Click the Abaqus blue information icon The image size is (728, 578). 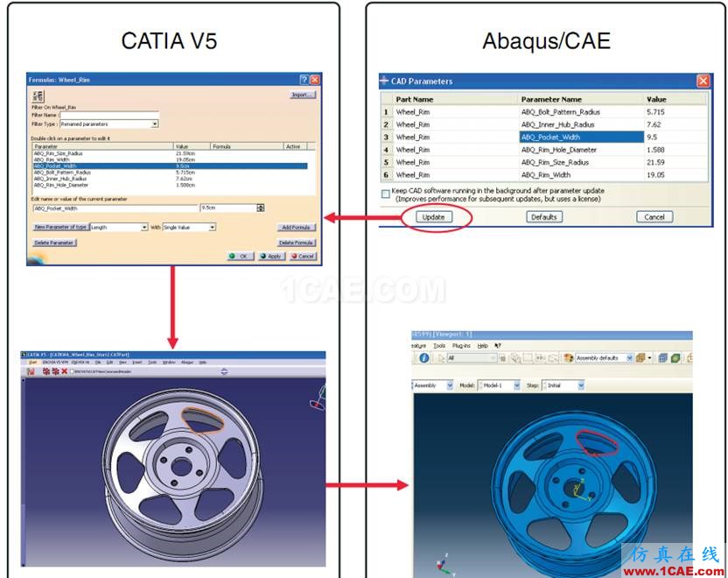(x=423, y=358)
